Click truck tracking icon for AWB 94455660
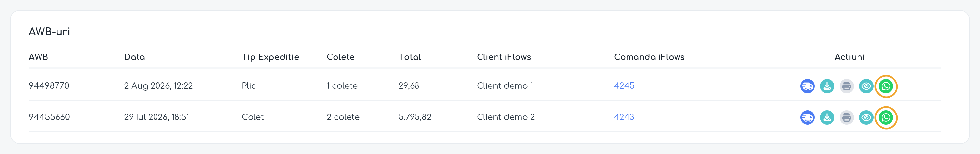 click(x=807, y=117)
